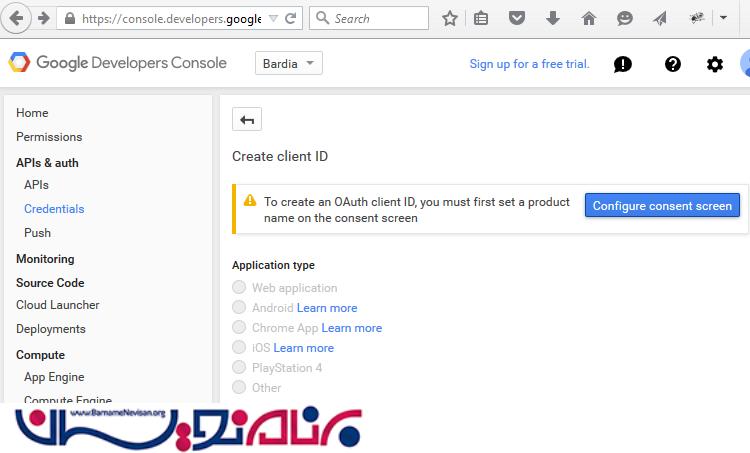
Task: Bookmark this page with the star icon
Action: pos(450,18)
